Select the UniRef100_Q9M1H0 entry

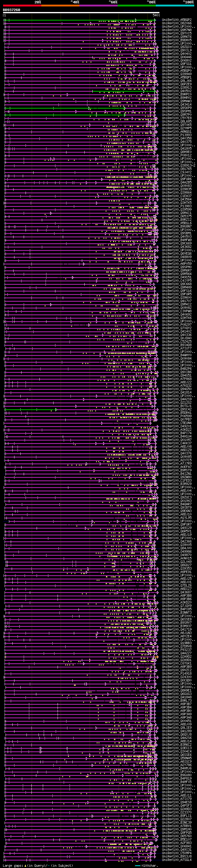pyautogui.click(x=177, y=829)
